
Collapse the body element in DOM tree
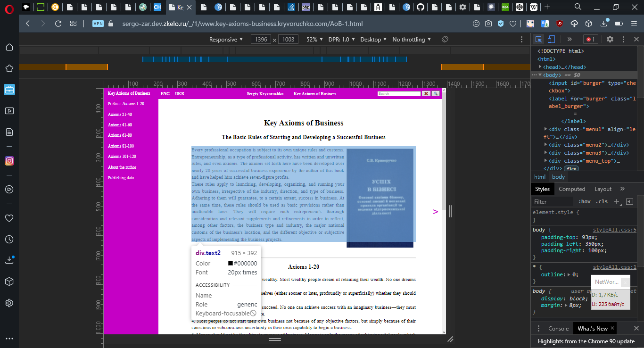pyautogui.click(x=540, y=75)
